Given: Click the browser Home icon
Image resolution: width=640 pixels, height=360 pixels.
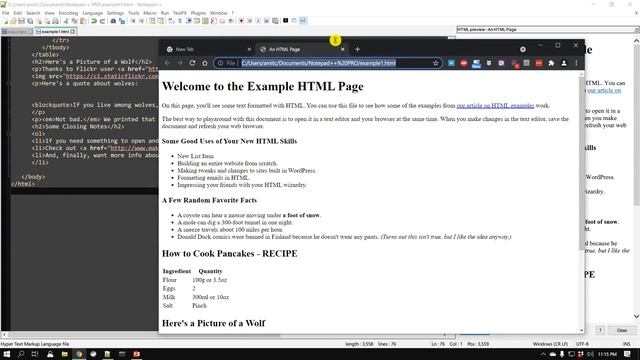Looking at the screenshot, I should tap(205, 63).
